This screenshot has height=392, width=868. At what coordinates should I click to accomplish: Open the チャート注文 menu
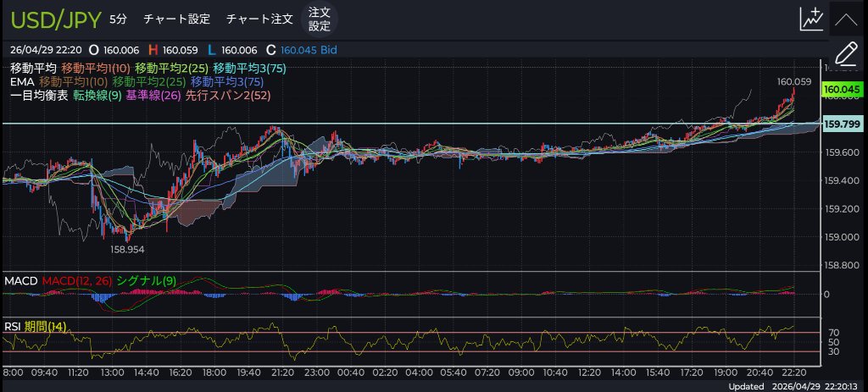coord(259,19)
